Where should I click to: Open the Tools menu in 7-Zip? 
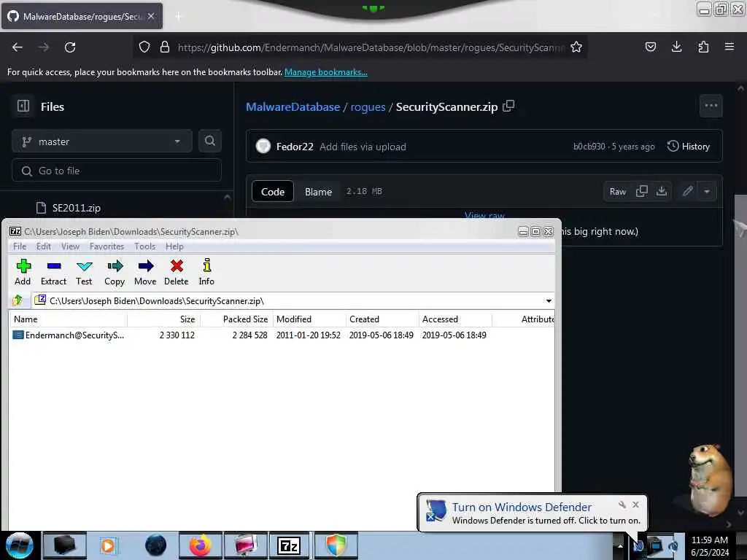[x=145, y=246]
